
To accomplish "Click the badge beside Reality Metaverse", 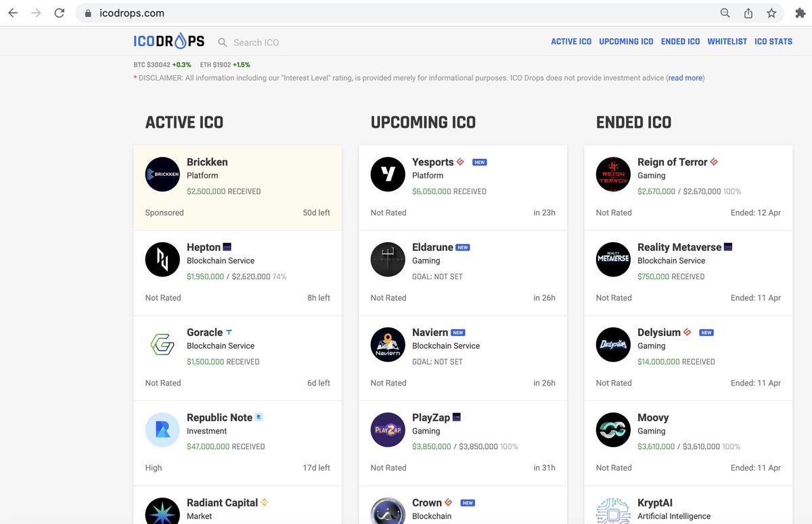I will pyautogui.click(x=728, y=247).
